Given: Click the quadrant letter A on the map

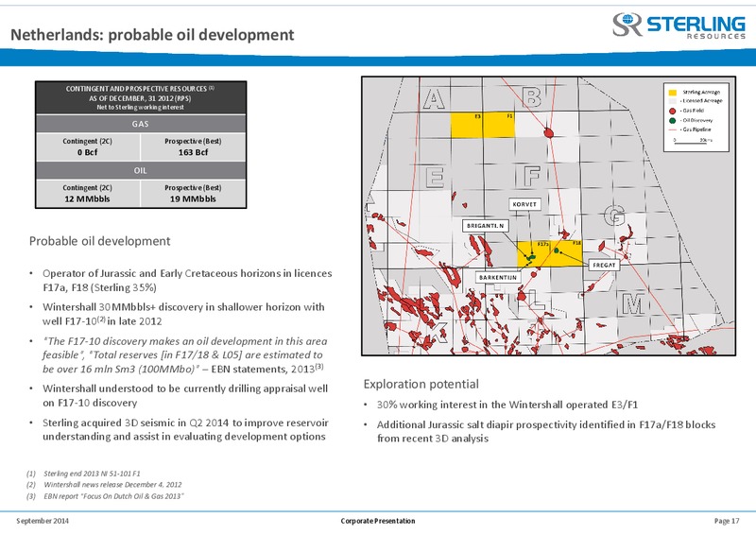Looking at the screenshot, I should click(x=434, y=99).
